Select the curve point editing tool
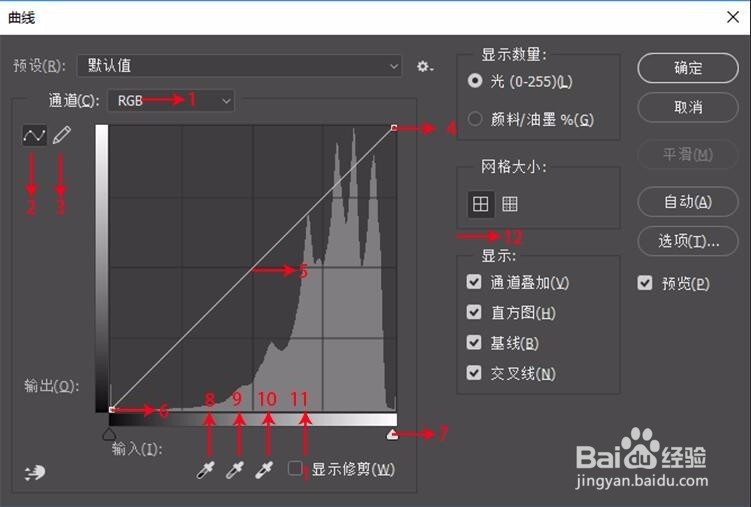The height and width of the screenshot is (507, 751). [34, 135]
